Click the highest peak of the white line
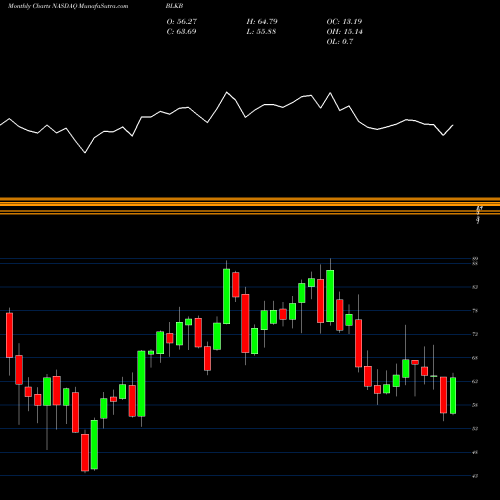 pyautogui.click(x=227, y=92)
